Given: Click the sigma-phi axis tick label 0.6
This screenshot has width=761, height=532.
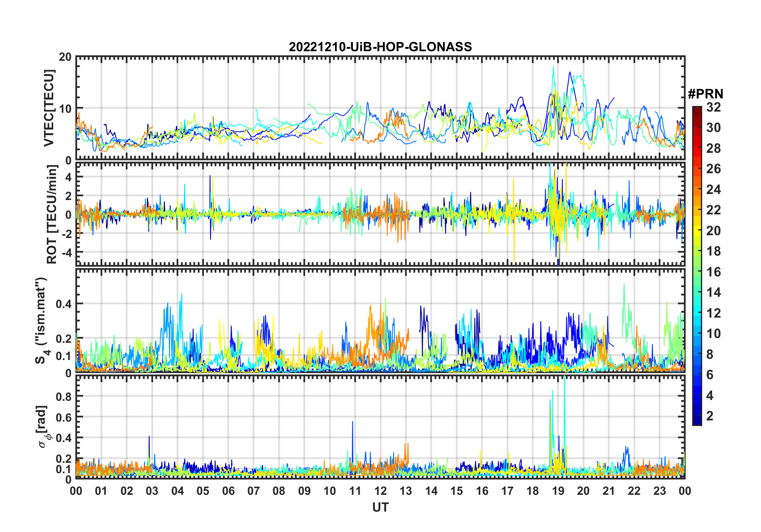Looking at the screenshot, I should (x=64, y=418).
